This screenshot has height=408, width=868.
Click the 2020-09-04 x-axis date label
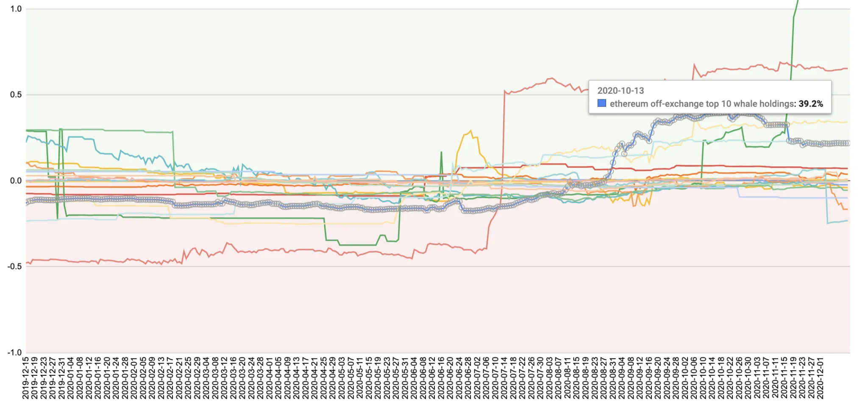pos(621,377)
